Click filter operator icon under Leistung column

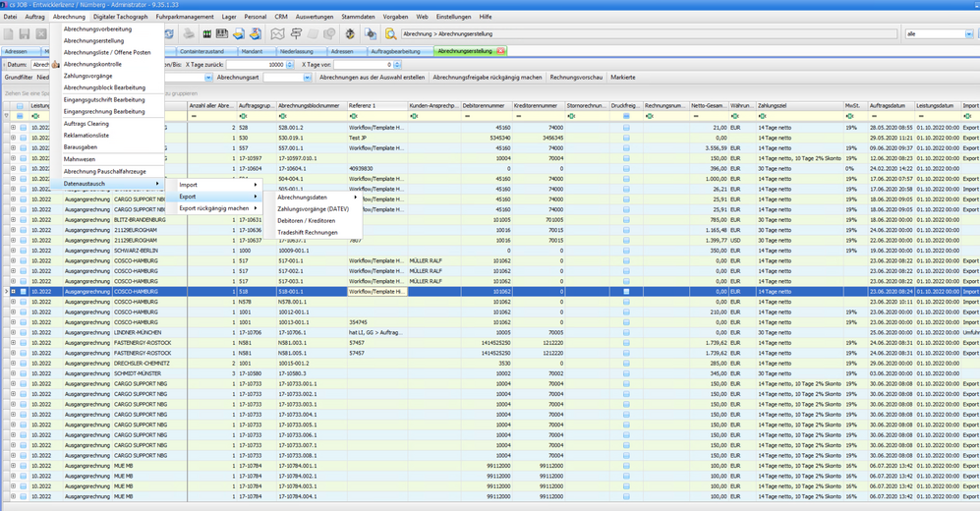pos(35,116)
